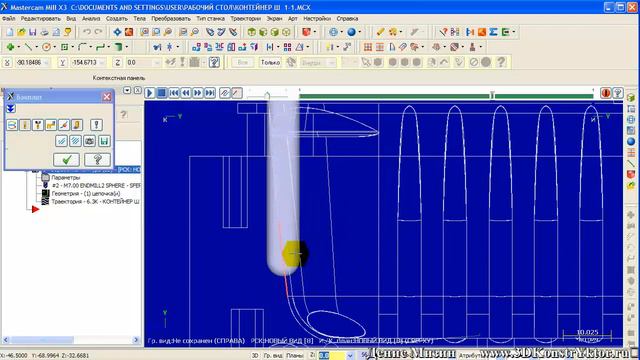Click the help button in Backplot dialog
Image resolution: width=640 pixels, height=360 pixels.
(x=97, y=160)
